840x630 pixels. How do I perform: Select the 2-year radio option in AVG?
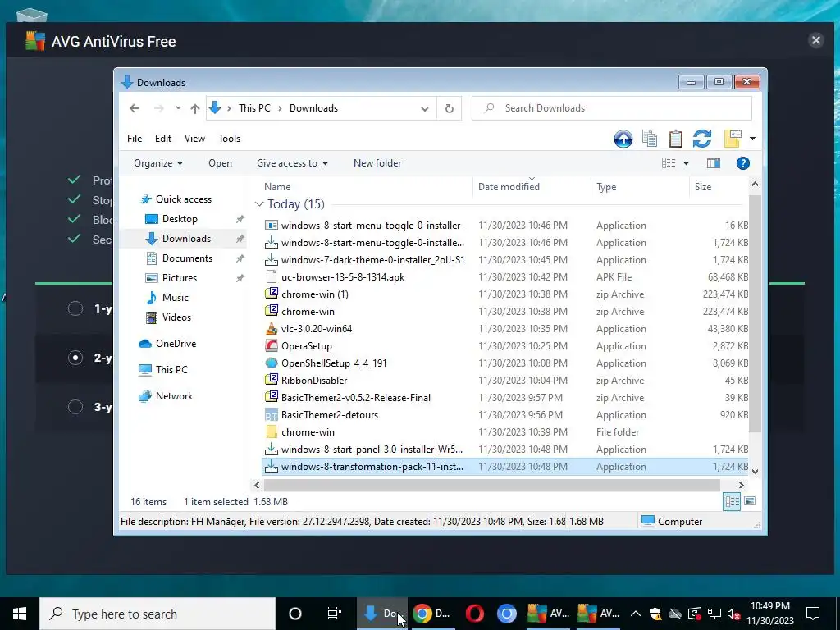75,358
